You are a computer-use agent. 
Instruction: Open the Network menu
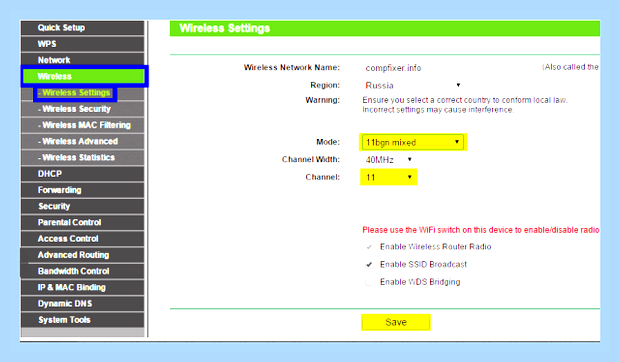83,60
